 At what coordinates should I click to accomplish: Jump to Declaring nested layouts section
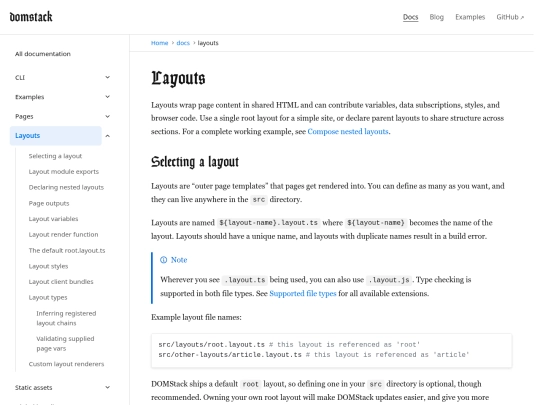click(x=66, y=187)
